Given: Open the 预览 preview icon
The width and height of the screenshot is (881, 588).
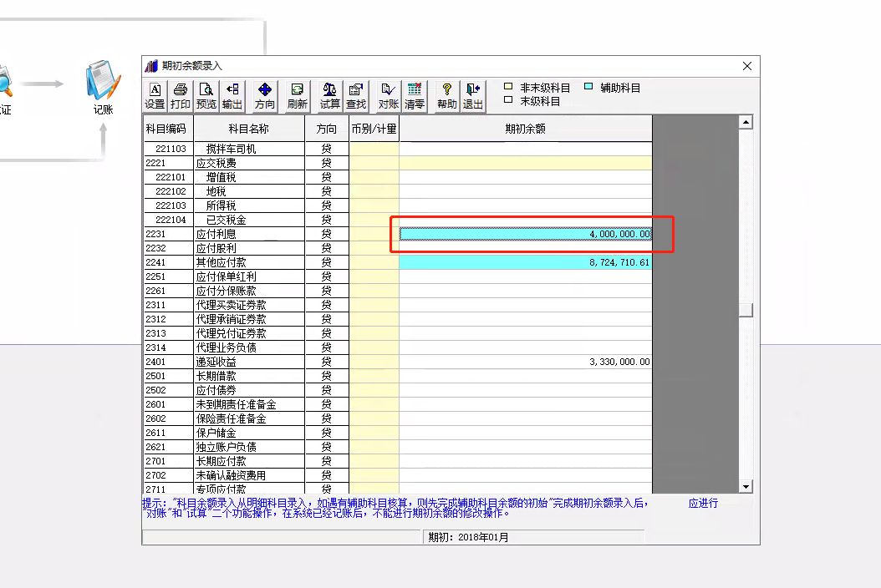Looking at the screenshot, I should [206, 96].
